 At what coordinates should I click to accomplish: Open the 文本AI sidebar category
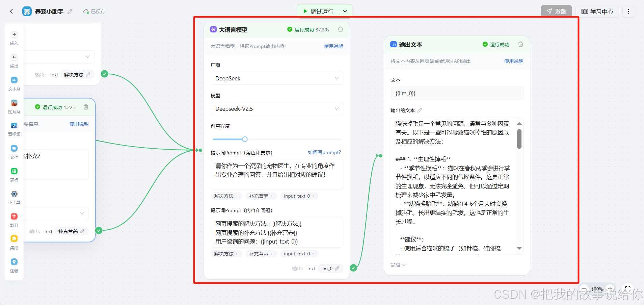14,84
